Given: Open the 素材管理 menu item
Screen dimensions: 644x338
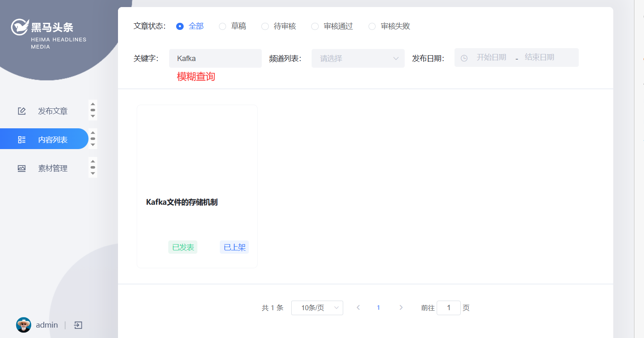Looking at the screenshot, I should [44, 168].
